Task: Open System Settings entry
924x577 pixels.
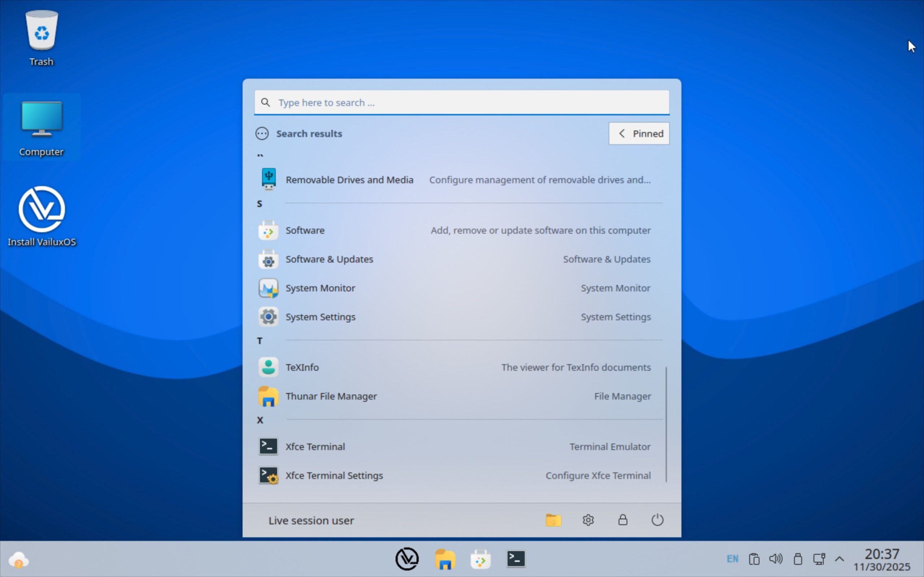Action: (x=320, y=317)
